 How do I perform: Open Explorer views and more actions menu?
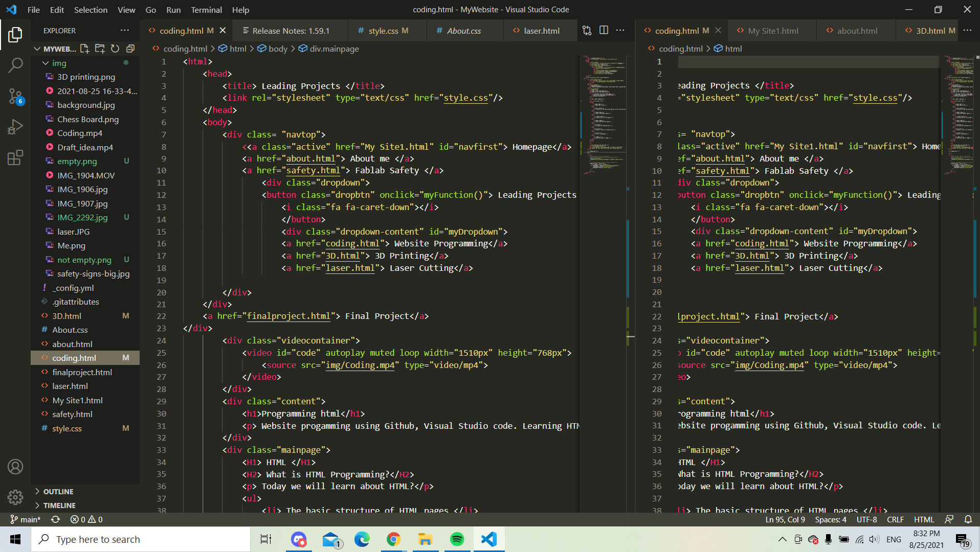[x=124, y=31]
